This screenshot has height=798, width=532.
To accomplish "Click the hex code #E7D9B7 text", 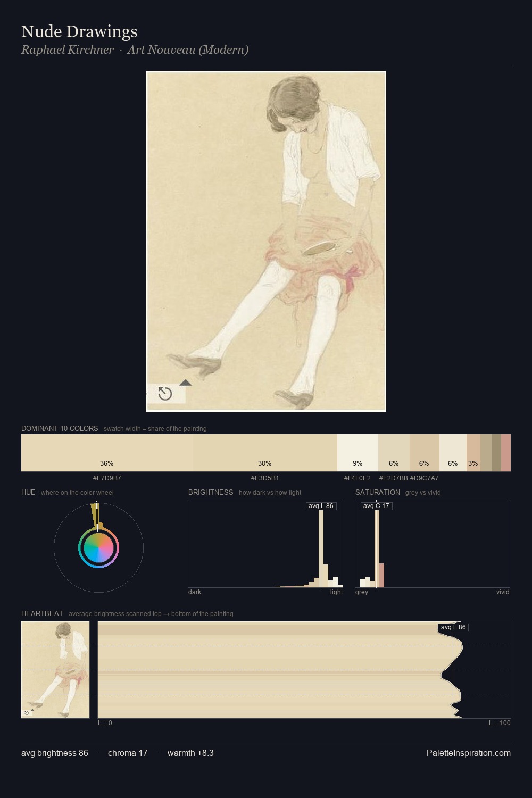I will click(107, 478).
